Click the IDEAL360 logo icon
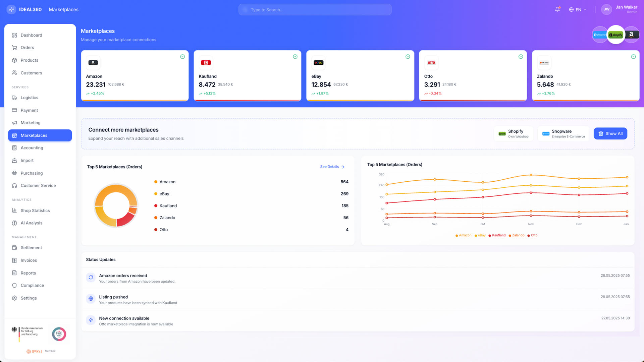 tap(11, 9)
